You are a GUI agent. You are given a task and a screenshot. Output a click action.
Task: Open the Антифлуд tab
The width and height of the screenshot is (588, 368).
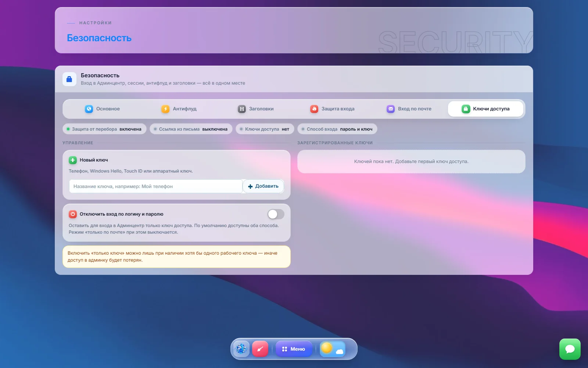coord(179,109)
